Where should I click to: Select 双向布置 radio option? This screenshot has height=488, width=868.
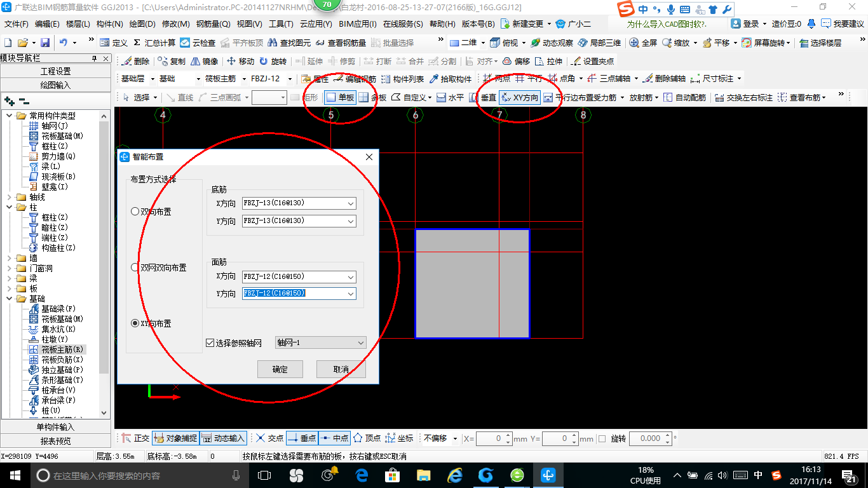(135, 212)
